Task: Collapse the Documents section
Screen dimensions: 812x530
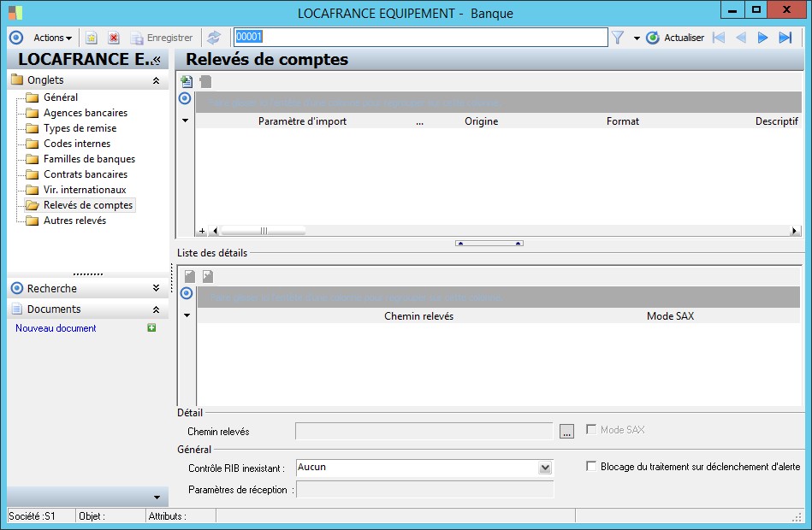Action: [x=156, y=309]
